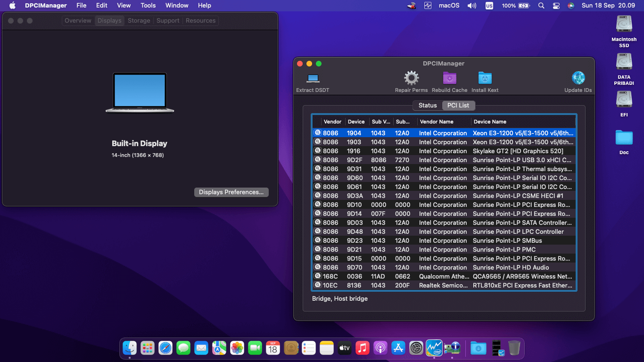Open the Edit menu
The height and width of the screenshot is (362, 644).
(x=102, y=6)
